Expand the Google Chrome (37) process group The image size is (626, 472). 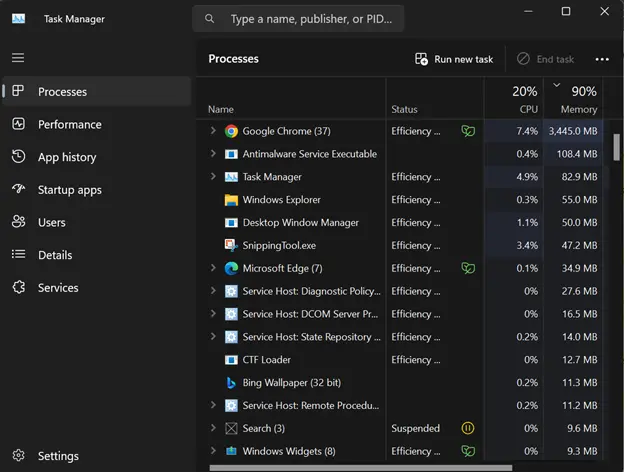(213, 130)
